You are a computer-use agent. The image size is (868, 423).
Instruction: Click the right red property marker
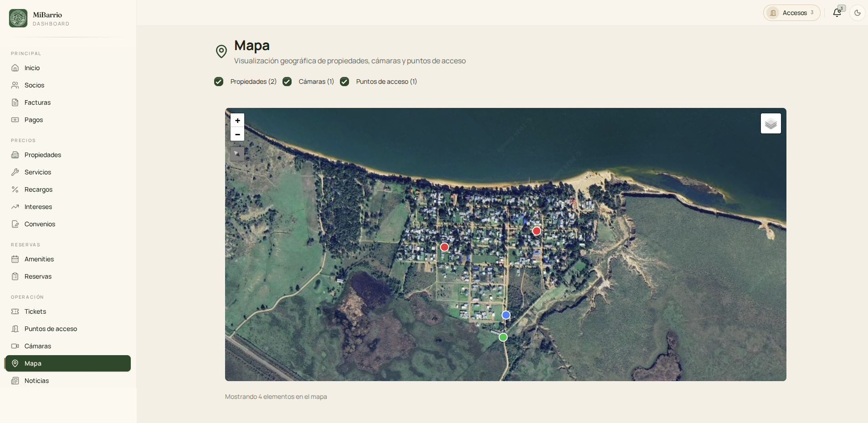(x=537, y=231)
